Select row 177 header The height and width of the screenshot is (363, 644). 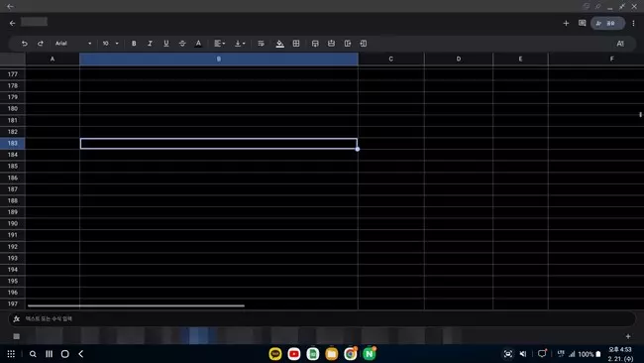coord(13,74)
